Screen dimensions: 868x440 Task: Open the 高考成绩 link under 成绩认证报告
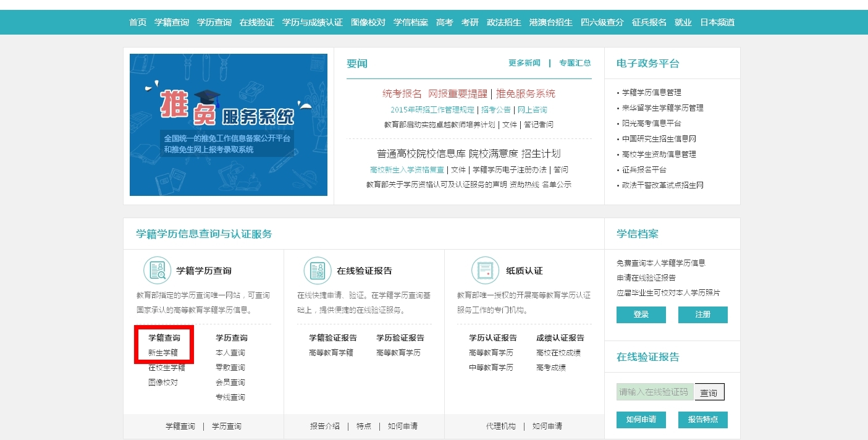551,368
